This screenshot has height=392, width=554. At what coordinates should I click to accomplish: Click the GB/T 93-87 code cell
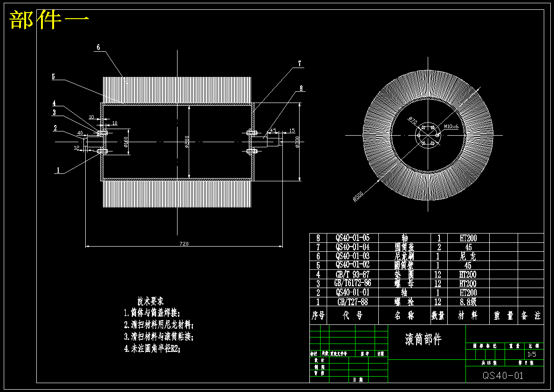[353, 274]
